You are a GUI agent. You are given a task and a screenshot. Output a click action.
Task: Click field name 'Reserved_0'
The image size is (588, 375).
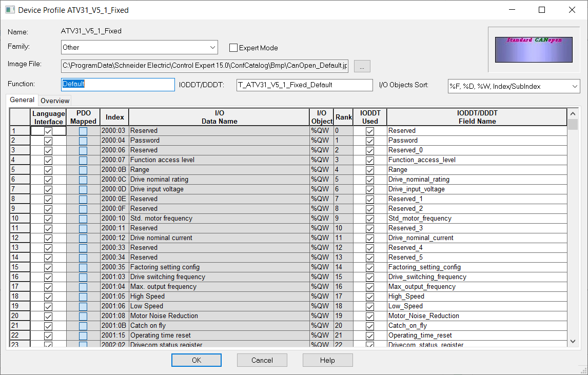(477, 150)
